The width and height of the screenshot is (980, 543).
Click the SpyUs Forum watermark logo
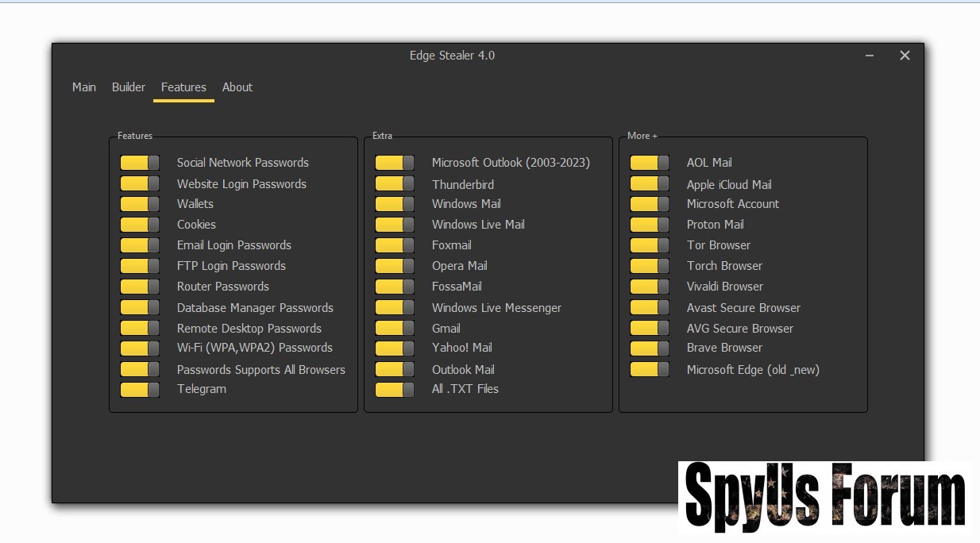click(824, 497)
